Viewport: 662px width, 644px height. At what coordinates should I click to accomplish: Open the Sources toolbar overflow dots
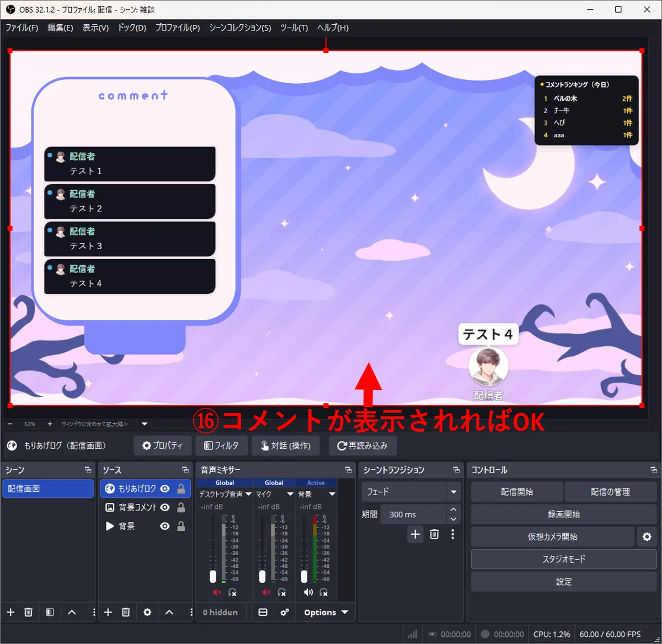click(x=191, y=612)
